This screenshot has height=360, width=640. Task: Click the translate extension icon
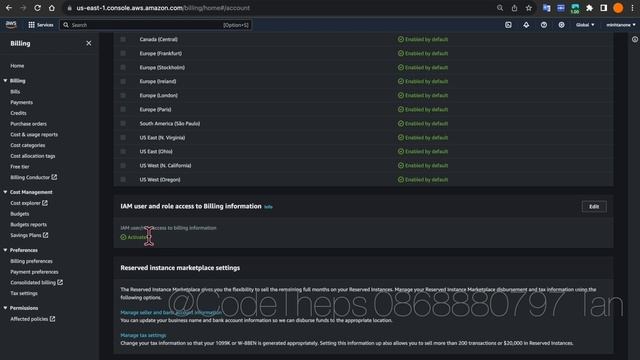pyautogui.click(x=547, y=8)
